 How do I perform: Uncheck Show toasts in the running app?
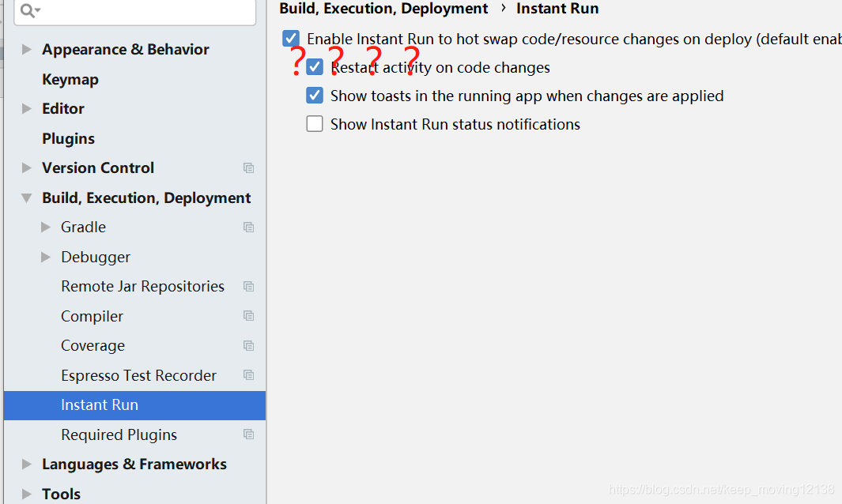click(315, 96)
